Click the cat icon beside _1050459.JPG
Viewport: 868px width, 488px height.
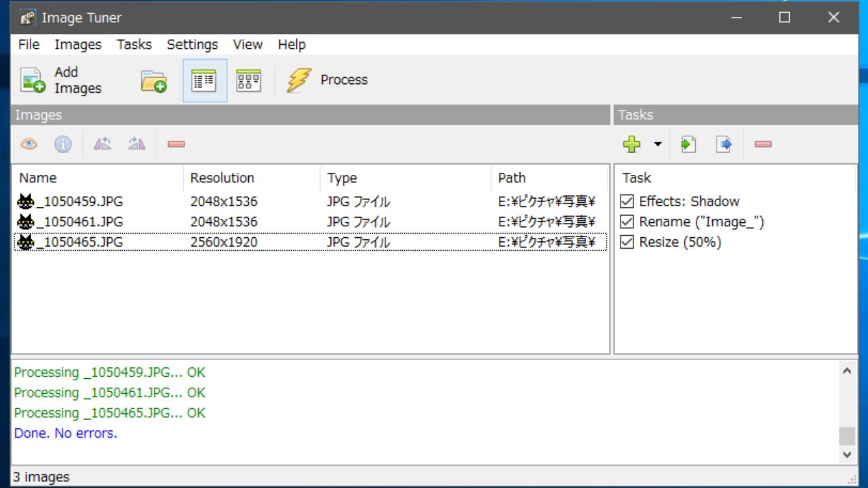click(x=26, y=201)
